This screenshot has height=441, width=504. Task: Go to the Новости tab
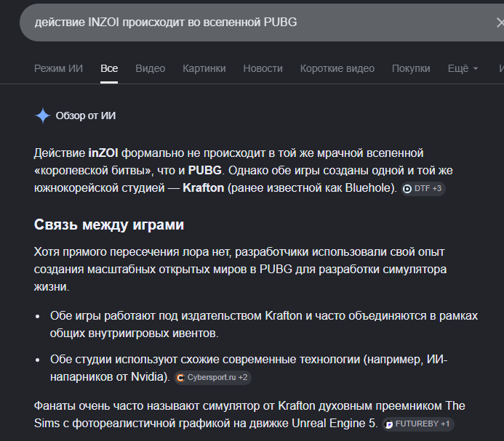[x=263, y=68]
